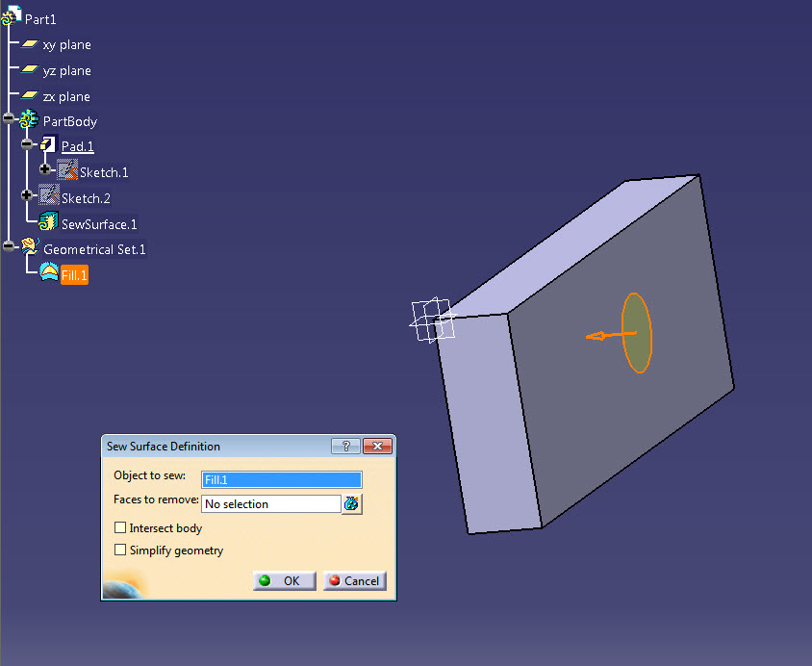Click the Sketch.1 icon
This screenshot has width=812, height=666.
[x=67, y=170]
